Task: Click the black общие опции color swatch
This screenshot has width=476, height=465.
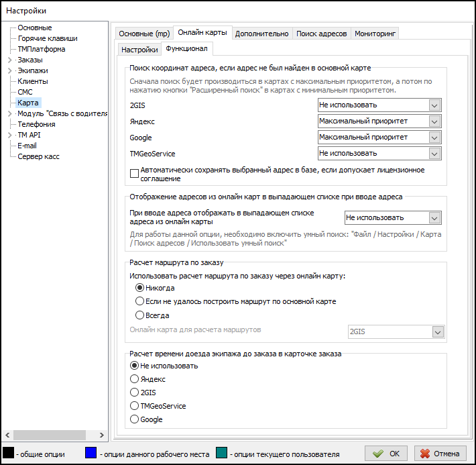Action: pos(9,454)
